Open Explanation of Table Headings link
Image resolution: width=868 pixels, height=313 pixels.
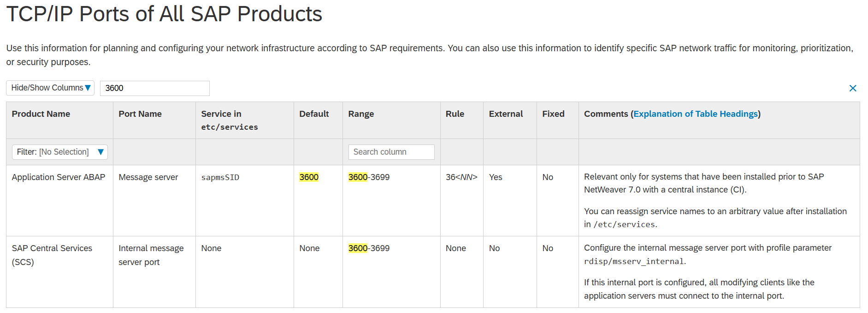coord(695,114)
